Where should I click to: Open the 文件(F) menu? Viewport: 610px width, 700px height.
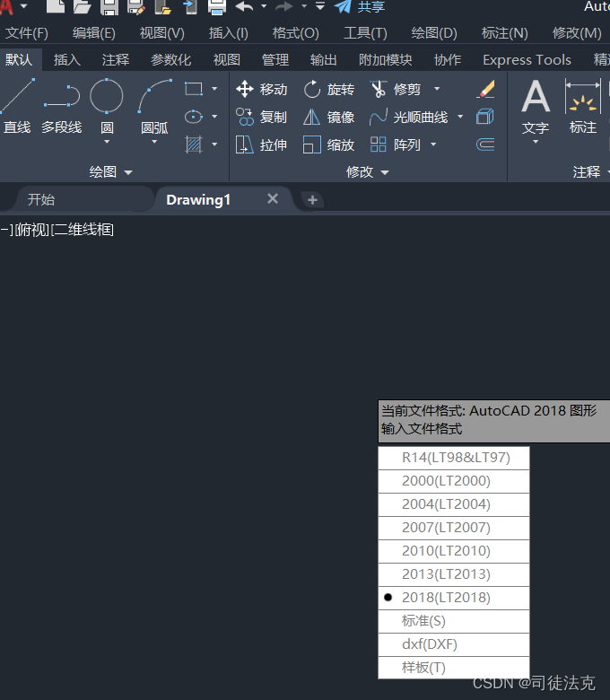click(x=26, y=33)
